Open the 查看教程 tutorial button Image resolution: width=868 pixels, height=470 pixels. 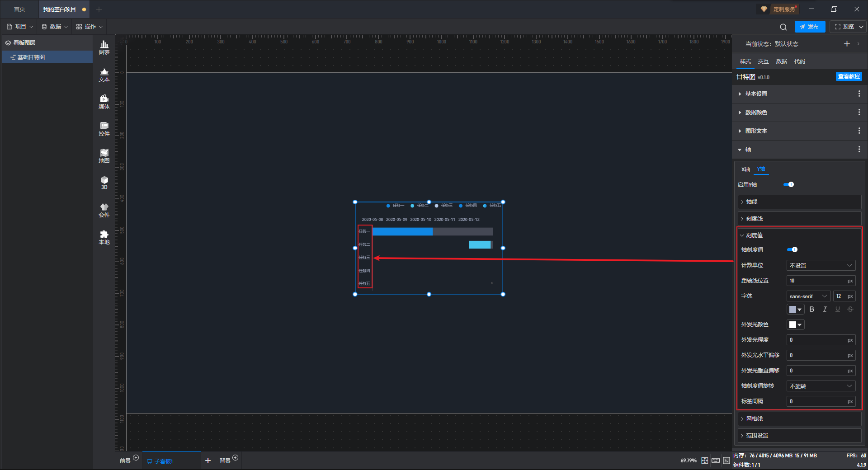[x=849, y=76]
